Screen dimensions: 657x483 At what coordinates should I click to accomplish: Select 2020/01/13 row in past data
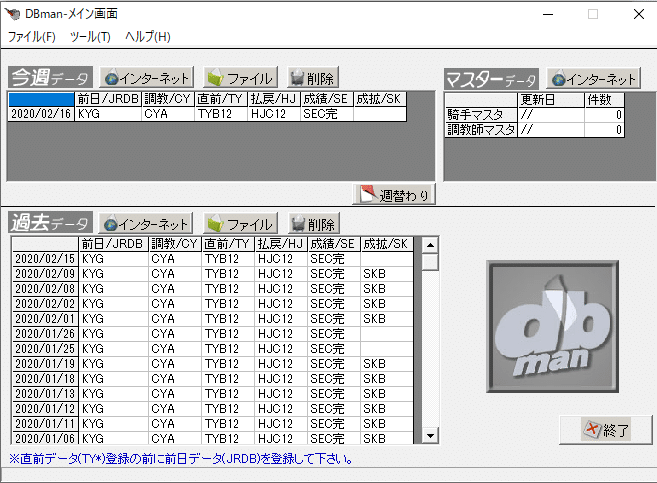(213, 394)
